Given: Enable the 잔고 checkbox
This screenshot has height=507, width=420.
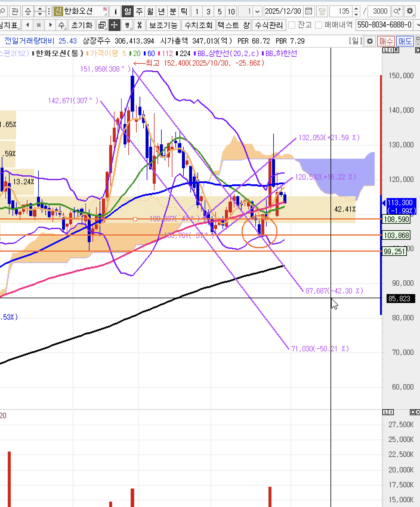Looking at the screenshot, I should 292,25.
